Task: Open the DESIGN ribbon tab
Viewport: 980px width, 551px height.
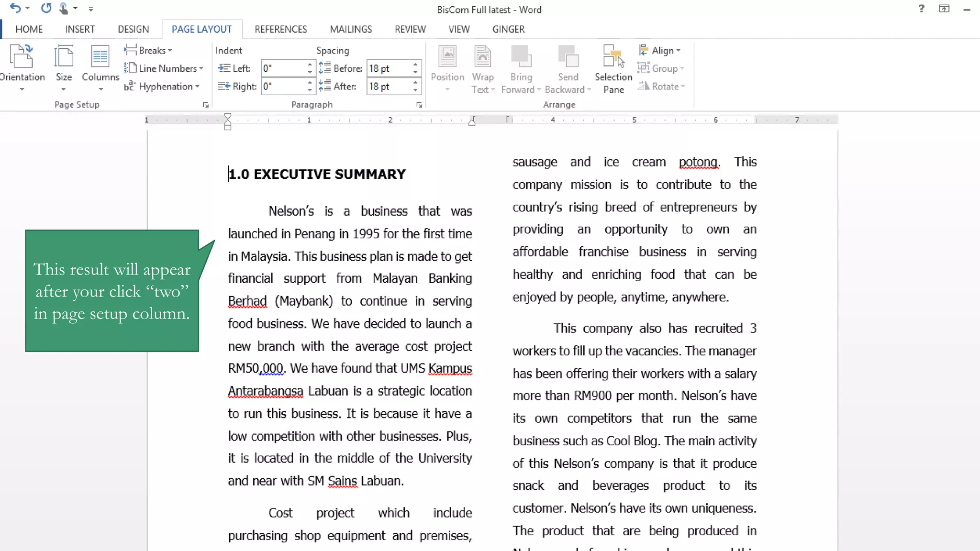Action: [133, 29]
